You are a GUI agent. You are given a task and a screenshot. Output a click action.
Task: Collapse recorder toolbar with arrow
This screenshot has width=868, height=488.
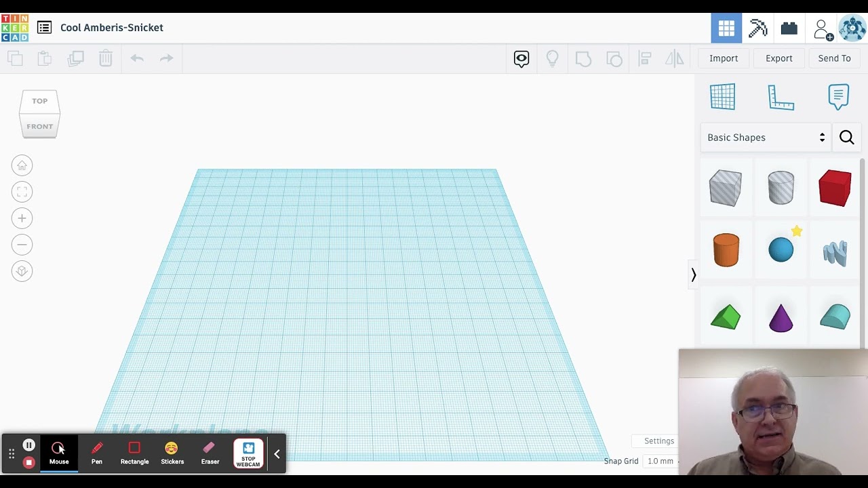pos(277,454)
